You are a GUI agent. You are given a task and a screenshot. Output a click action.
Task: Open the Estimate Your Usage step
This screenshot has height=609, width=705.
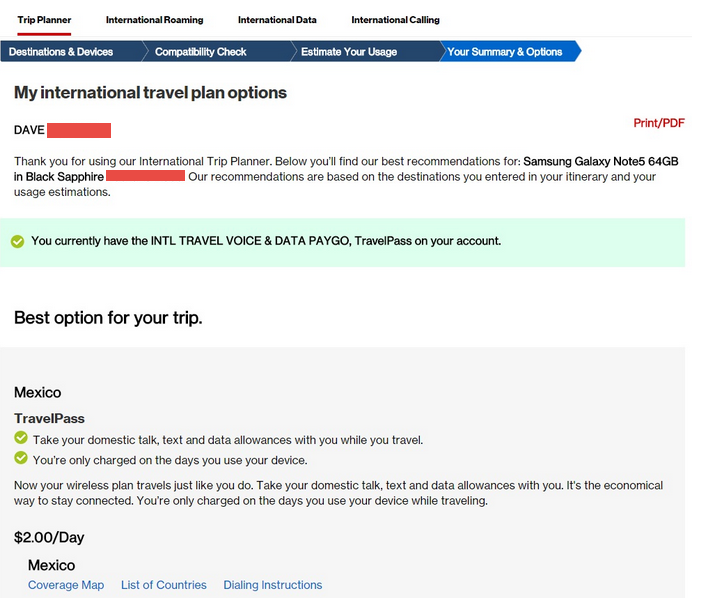349,52
